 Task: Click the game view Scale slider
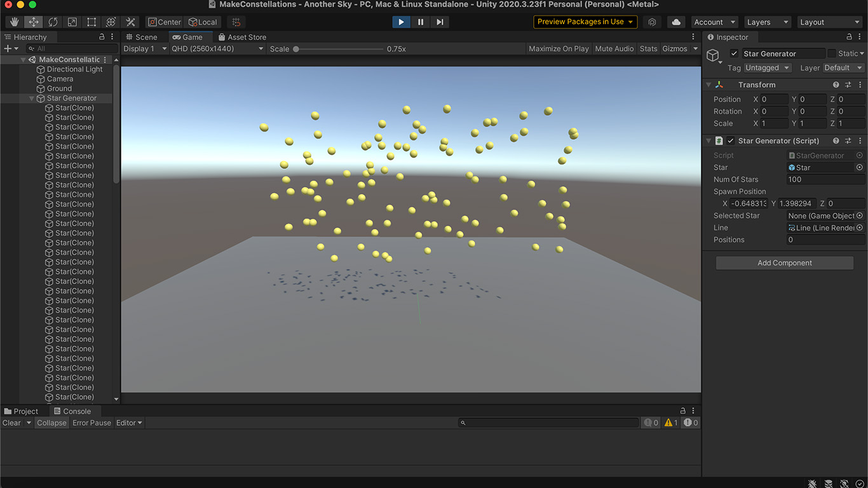click(x=339, y=49)
